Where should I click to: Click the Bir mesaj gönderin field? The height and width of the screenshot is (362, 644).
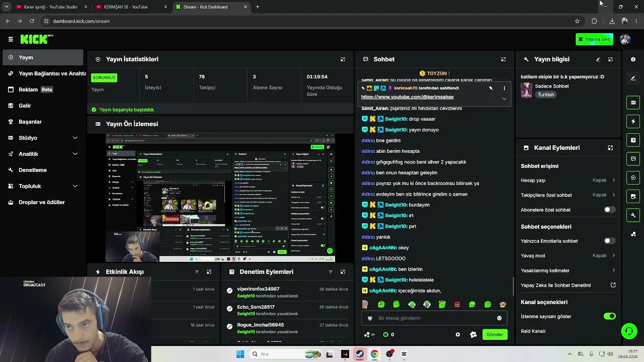(434, 318)
